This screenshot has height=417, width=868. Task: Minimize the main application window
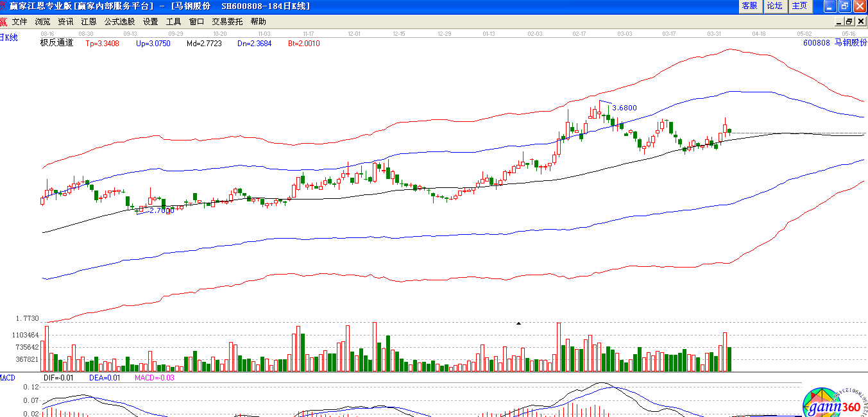(830, 6)
